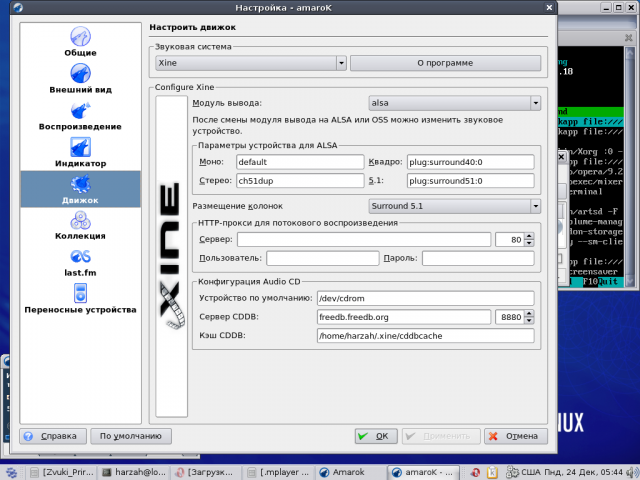Click the 5.1 device input field
Viewport: 640px width, 480px height.
pos(471,181)
